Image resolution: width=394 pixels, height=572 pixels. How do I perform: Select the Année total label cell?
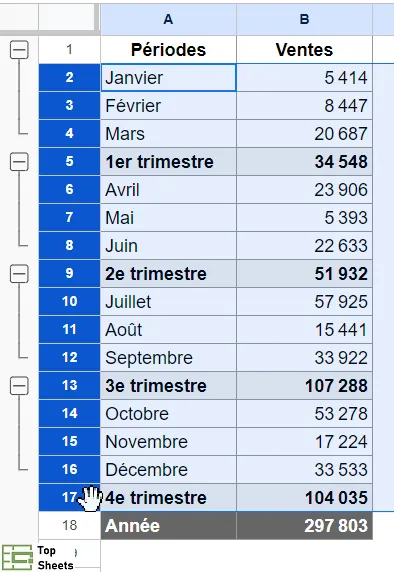[x=168, y=526]
